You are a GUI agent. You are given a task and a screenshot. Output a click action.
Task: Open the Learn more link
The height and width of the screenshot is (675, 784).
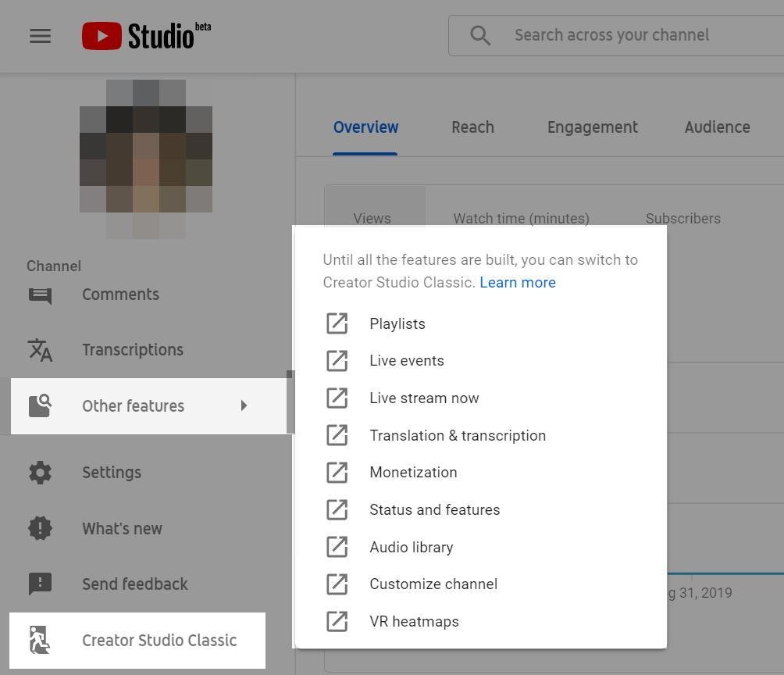point(517,282)
